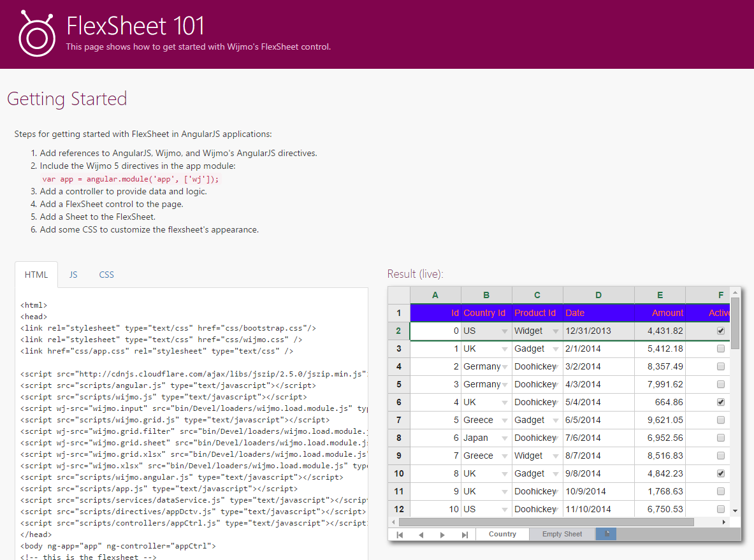Select the Country sheet tab

(502, 534)
